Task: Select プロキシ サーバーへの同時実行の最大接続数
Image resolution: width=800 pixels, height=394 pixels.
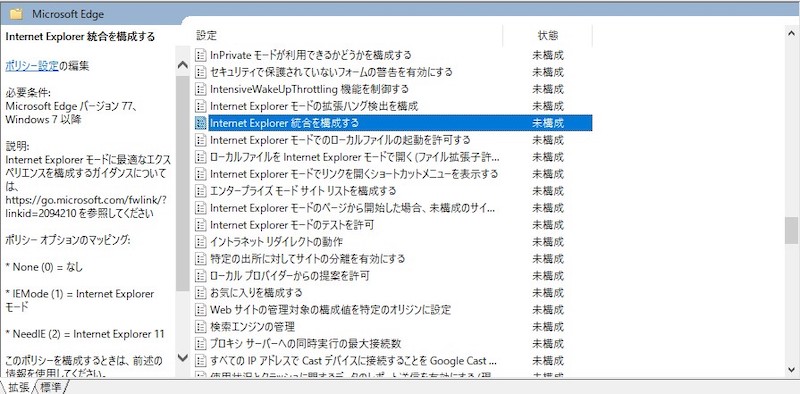Action: point(306,343)
